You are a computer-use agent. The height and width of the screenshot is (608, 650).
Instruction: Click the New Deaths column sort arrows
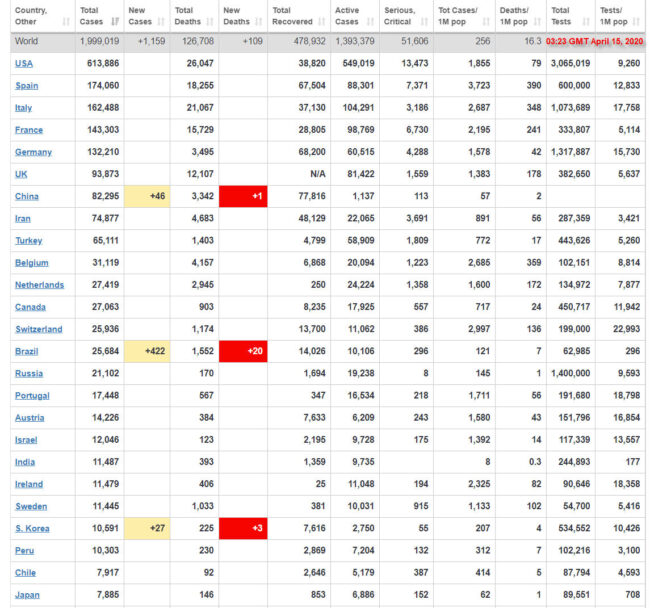click(258, 21)
